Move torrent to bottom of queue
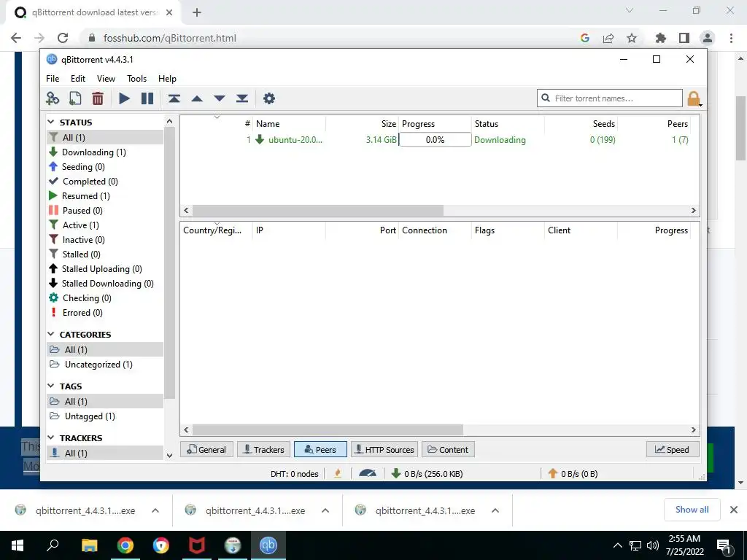 point(242,98)
